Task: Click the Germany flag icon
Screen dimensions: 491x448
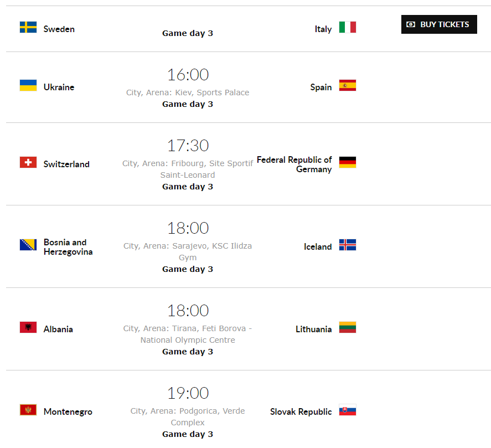Action: pyautogui.click(x=348, y=162)
